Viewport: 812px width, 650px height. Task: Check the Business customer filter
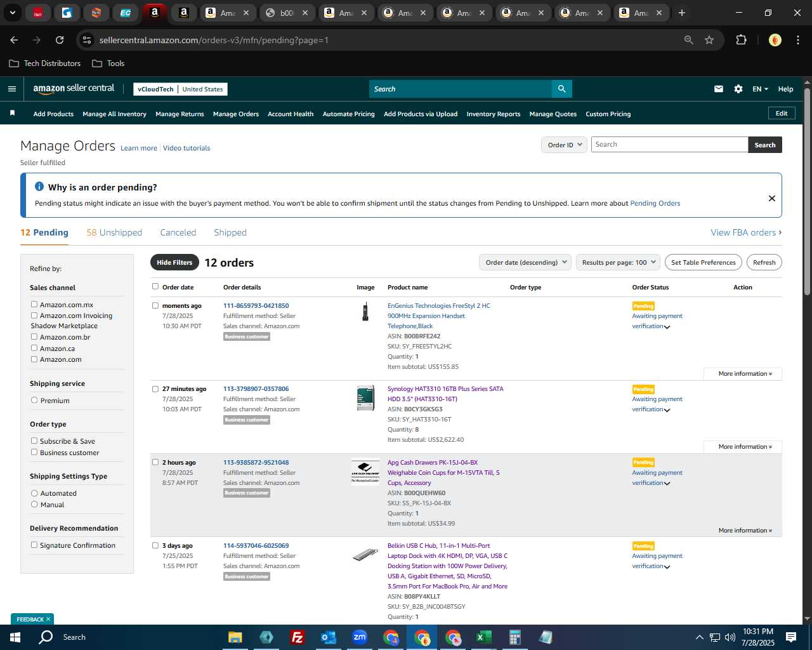point(34,453)
